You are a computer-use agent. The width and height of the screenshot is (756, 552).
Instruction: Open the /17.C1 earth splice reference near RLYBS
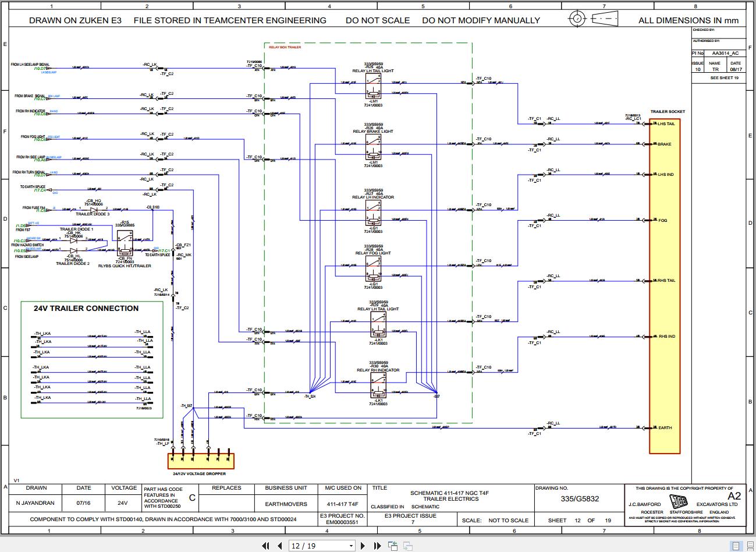pyautogui.click(x=164, y=249)
